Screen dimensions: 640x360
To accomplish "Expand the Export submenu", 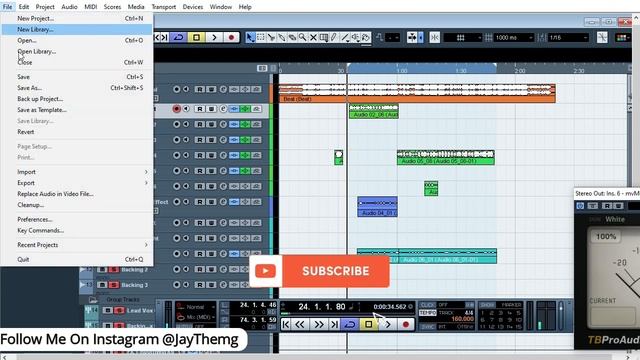I will point(78,183).
